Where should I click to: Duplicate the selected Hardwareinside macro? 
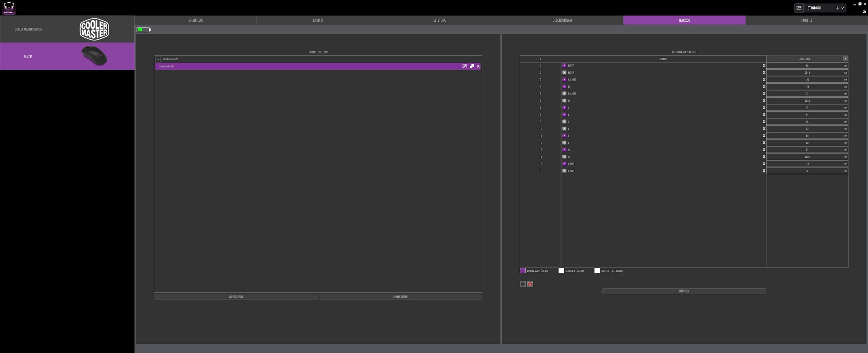point(472,66)
